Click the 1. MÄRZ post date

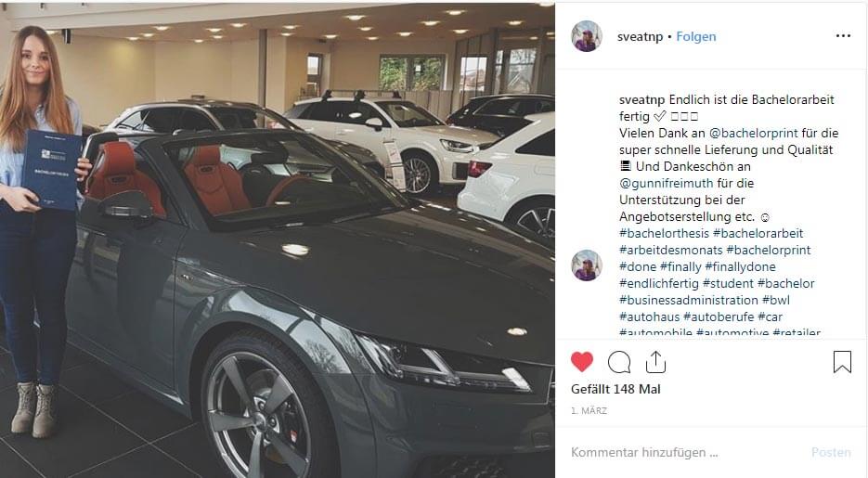click(x=589, y=410)
